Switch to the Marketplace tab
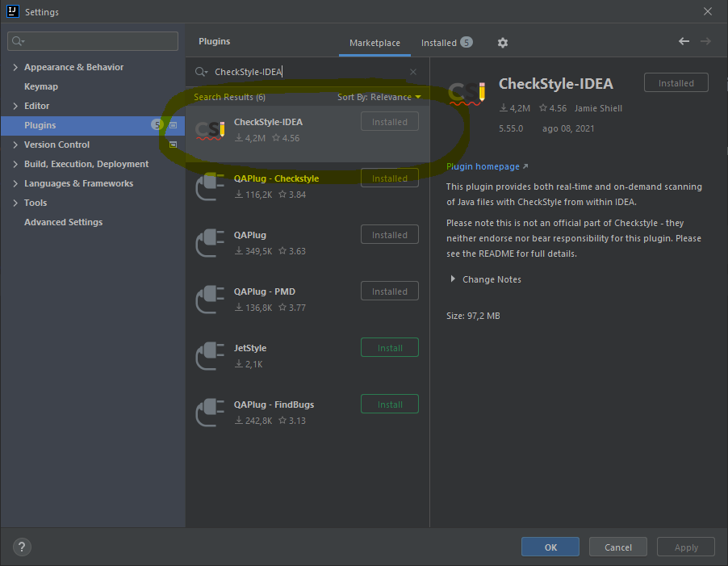Viewport: 728px width, 566px height. click(x=374, y=43)
